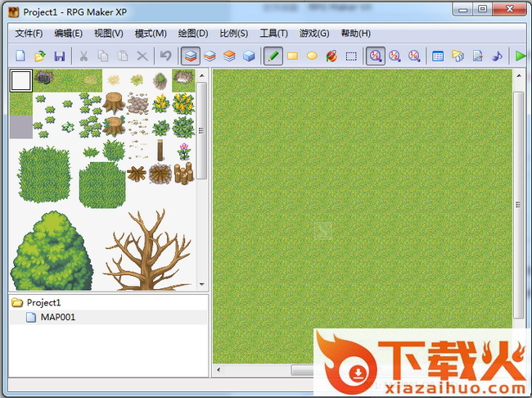This screenshot has width=532, height=398.
Task: Open the 文件(F) menu
Action: [29, 34]
